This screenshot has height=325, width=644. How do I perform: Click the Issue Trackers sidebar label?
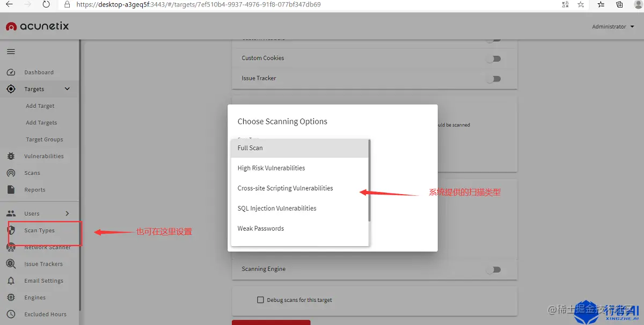coord(43,264)
